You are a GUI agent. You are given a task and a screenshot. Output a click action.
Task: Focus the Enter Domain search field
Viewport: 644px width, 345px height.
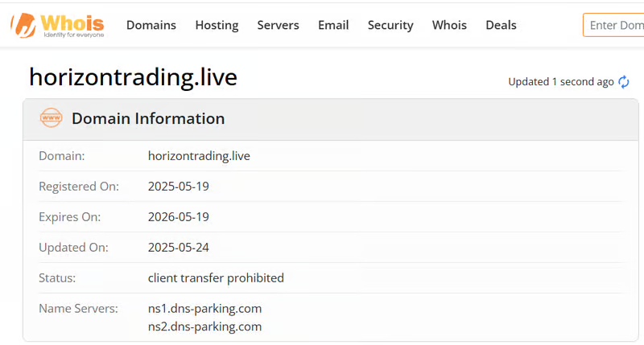click(x=615, y=25)
